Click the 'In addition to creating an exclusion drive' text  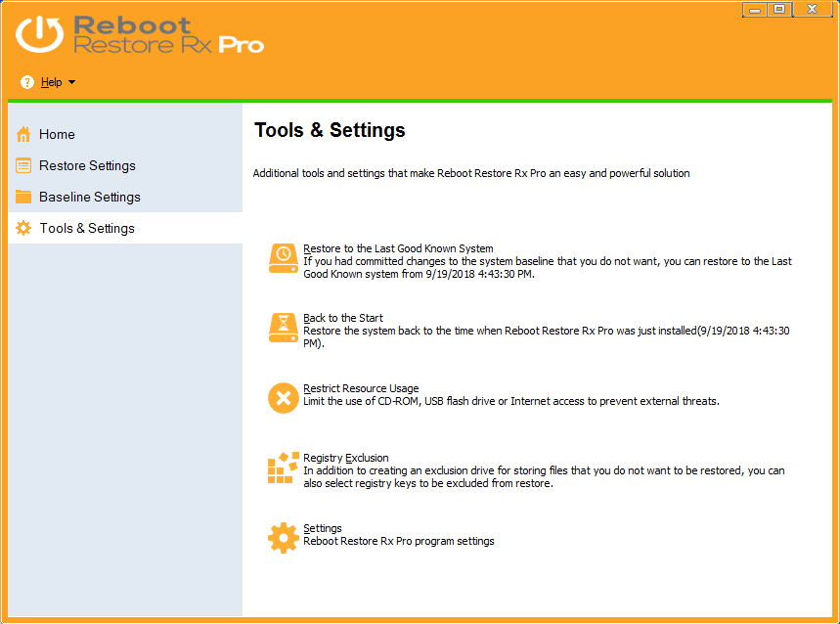(544, 476)
